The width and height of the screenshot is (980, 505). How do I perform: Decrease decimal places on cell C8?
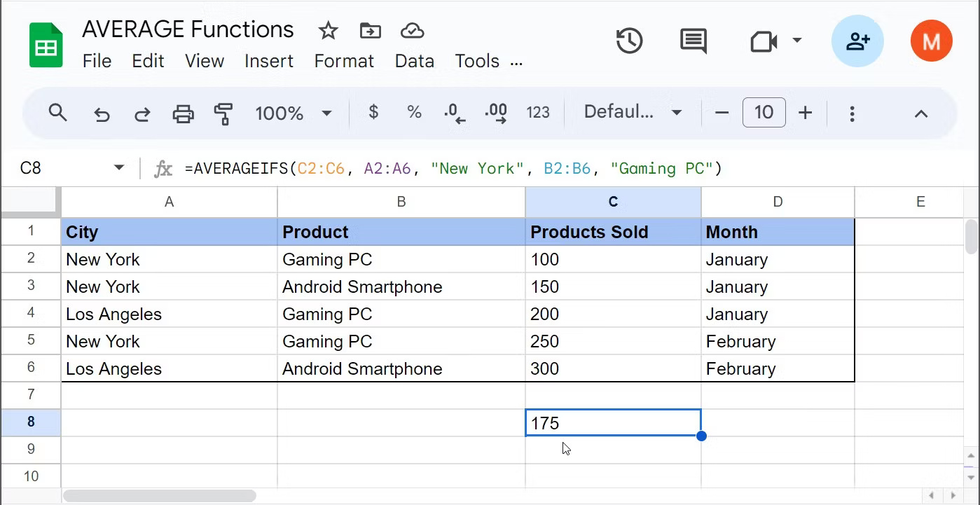pos(454,112)
